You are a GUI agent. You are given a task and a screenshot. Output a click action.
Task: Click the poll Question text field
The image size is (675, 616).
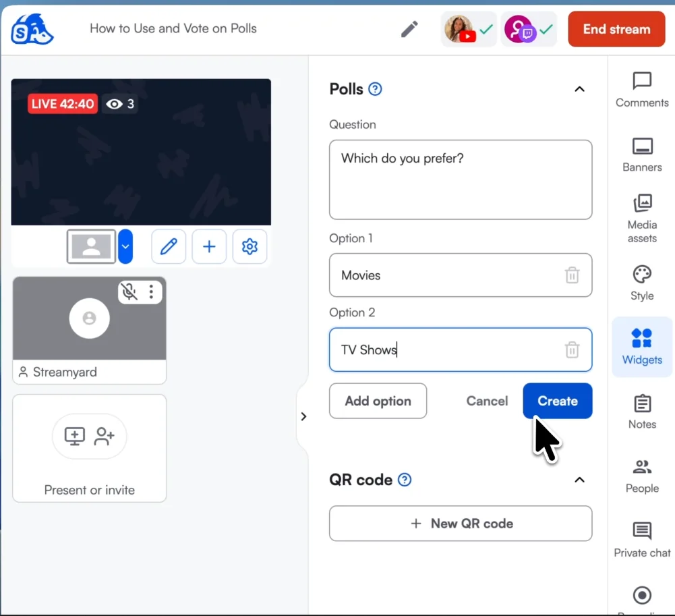461,179
